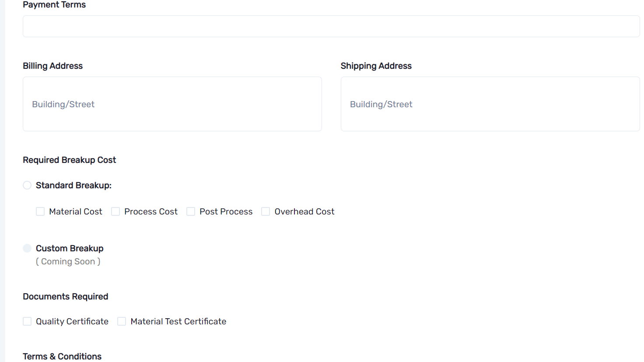
Task: Check the Post Process checkbox
Action: 191,211
